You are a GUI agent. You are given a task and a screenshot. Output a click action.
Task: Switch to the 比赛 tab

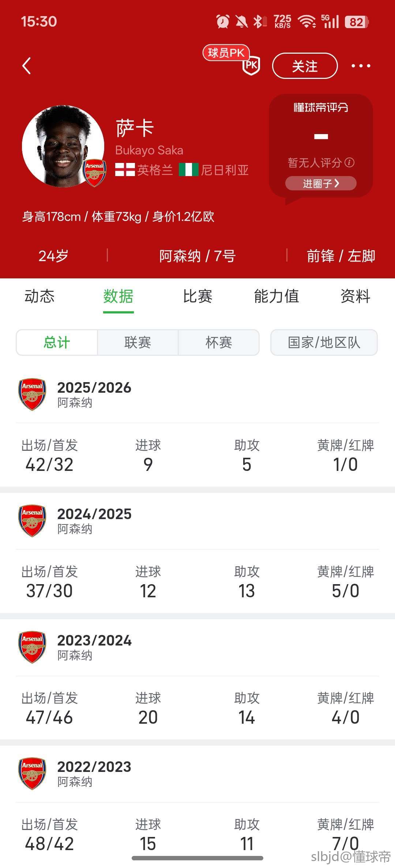[197, 296]
